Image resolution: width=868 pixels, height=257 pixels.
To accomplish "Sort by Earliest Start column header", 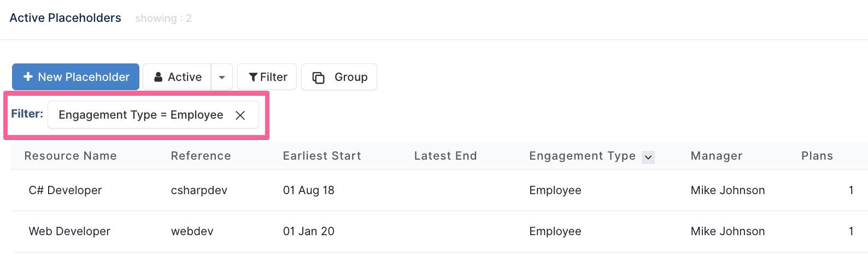I will (x=322, y=156).
